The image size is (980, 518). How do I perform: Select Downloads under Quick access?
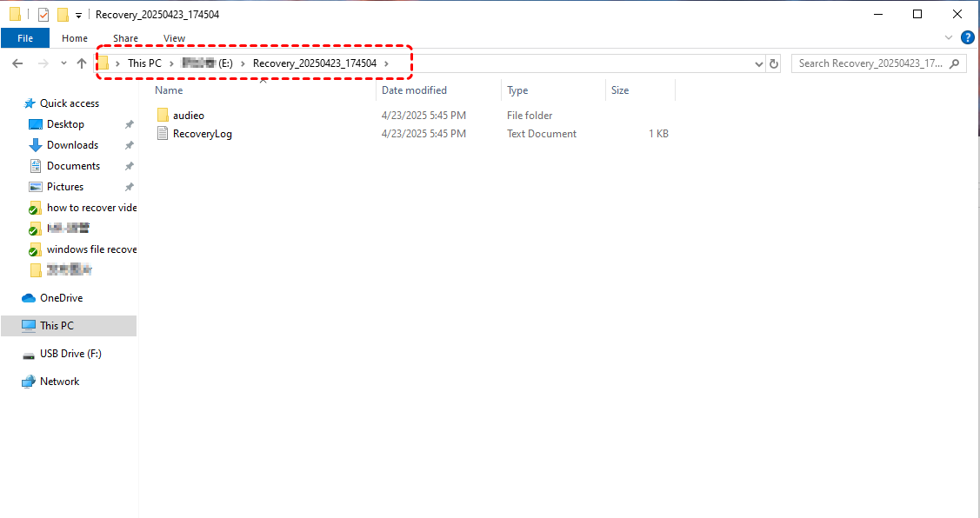(72, 145)
